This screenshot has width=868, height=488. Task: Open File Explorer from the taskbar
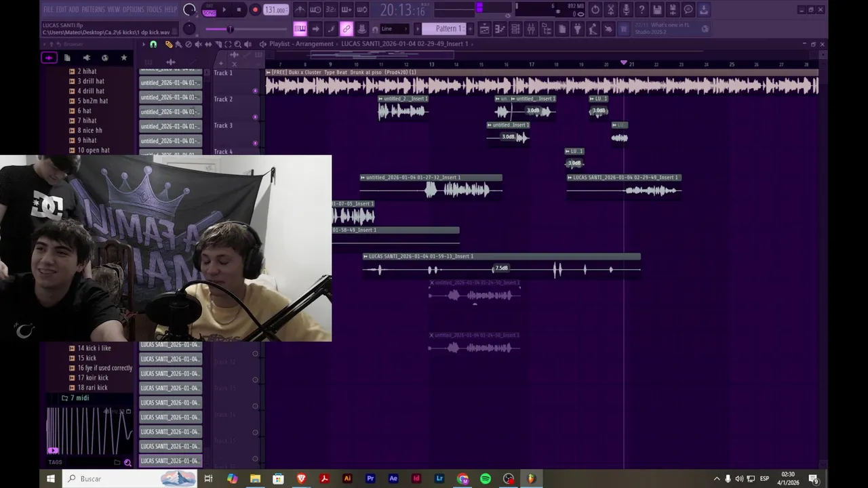pos(255,479)
